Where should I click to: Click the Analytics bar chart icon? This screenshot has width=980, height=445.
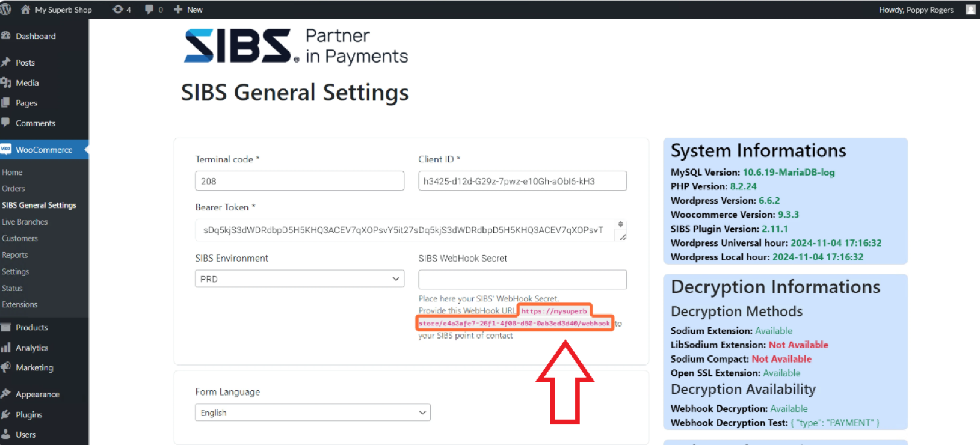6,348
